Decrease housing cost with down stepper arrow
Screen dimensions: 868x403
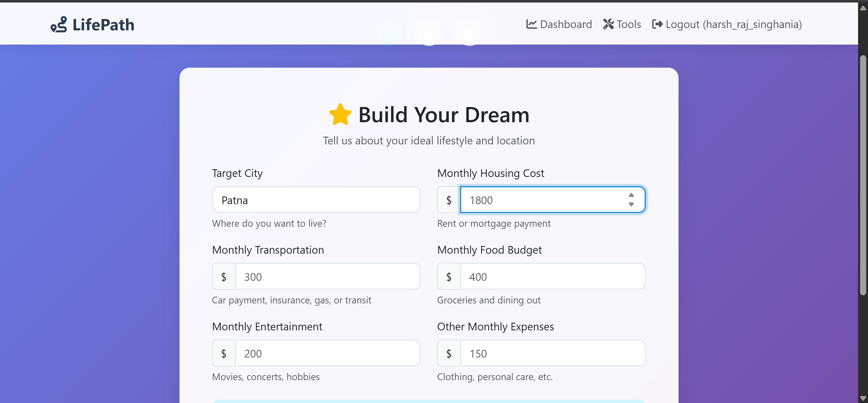[631, 204]
